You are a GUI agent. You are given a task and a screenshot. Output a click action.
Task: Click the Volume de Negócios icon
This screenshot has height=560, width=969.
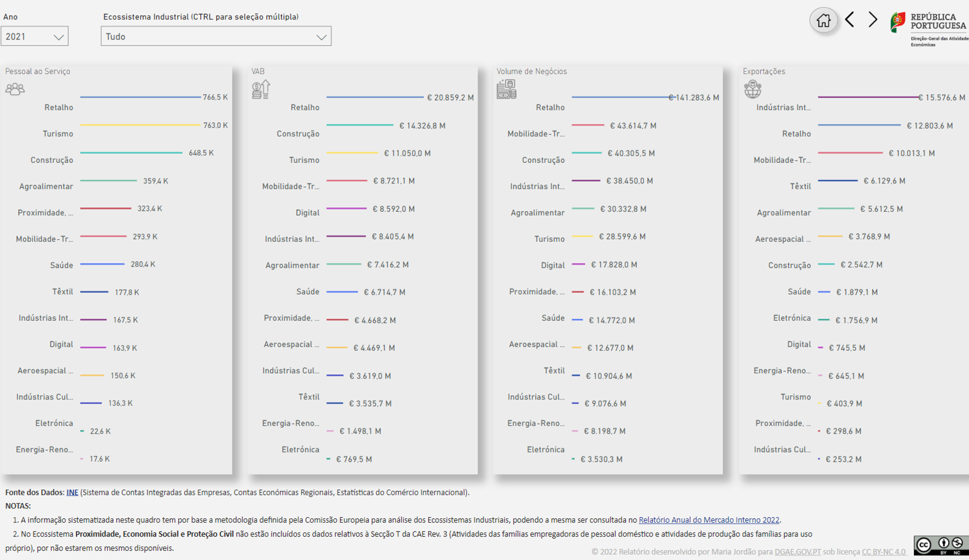507,89
